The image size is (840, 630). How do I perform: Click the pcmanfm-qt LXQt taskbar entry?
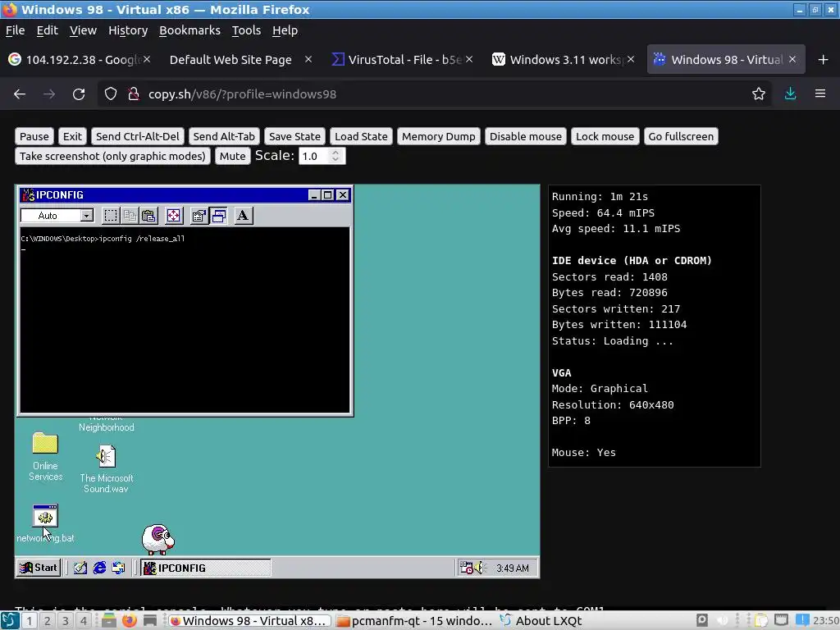point(413,621)
